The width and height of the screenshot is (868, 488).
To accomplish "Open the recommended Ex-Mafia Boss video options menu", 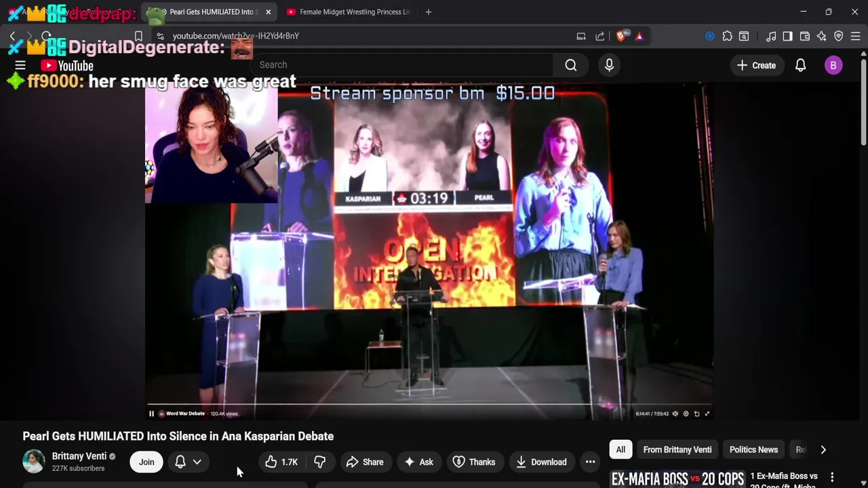I will tap(832, 478).
